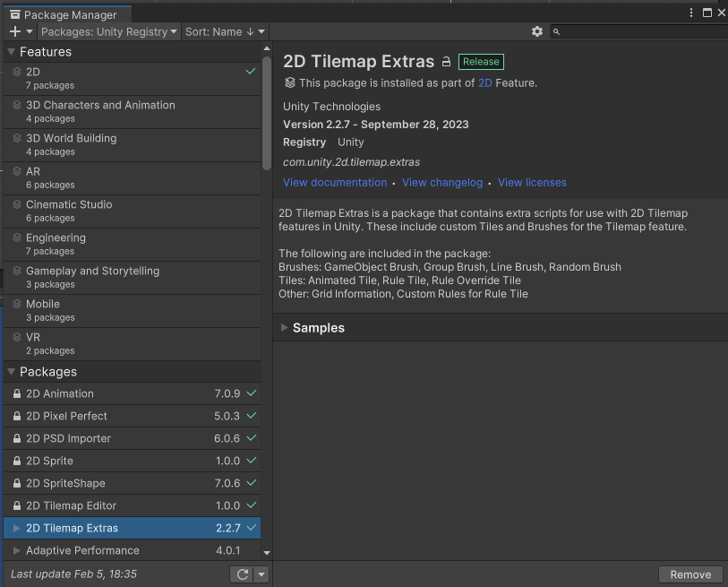The height and width of the screenshot is (587, 728).
Task: Select the Package Manager tab
Action: (x=68, y=15)
